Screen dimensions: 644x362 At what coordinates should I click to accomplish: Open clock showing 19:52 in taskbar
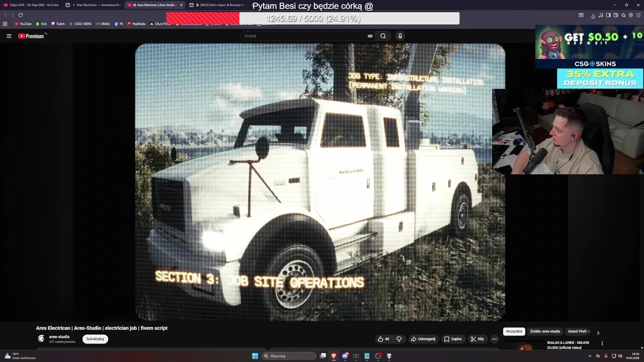[632, 356]
